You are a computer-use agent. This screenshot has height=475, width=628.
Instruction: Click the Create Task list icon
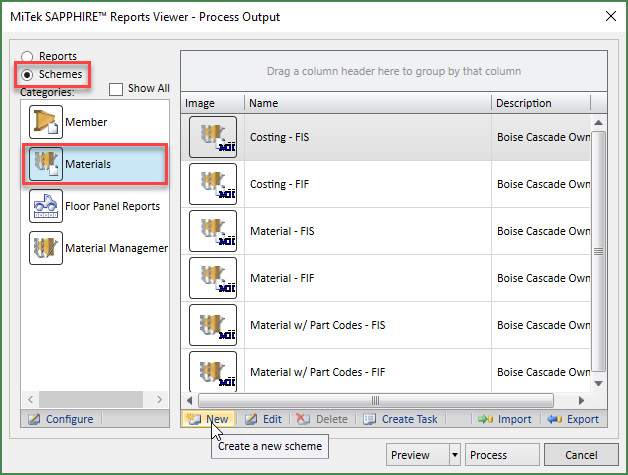click(x=369, y=419)
